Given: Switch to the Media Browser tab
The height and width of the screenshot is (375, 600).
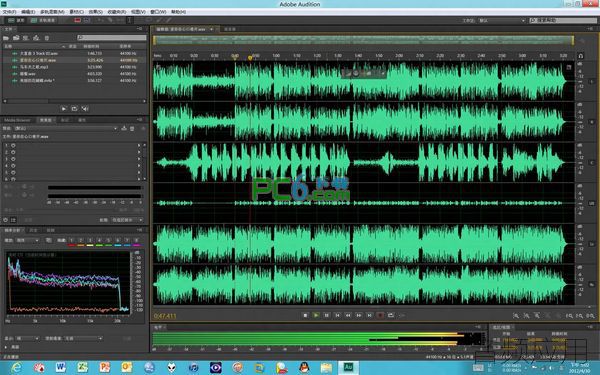Looking at the screenshot, I should [17, 120].
